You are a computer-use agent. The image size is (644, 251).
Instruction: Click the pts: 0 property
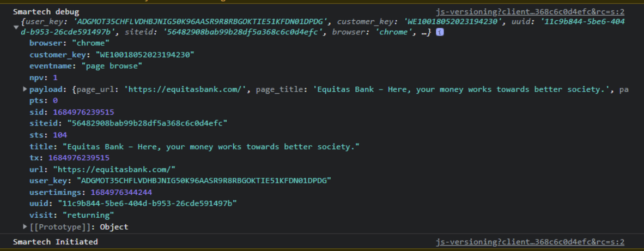43,100
